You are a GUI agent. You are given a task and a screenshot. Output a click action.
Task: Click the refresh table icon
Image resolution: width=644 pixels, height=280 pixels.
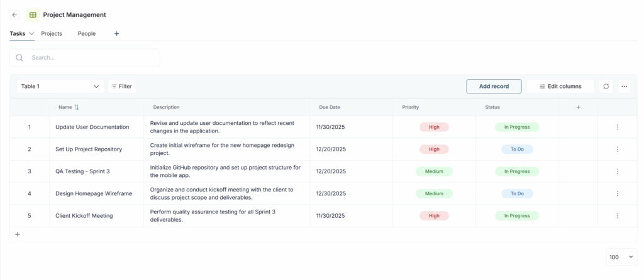pos(606,86)
